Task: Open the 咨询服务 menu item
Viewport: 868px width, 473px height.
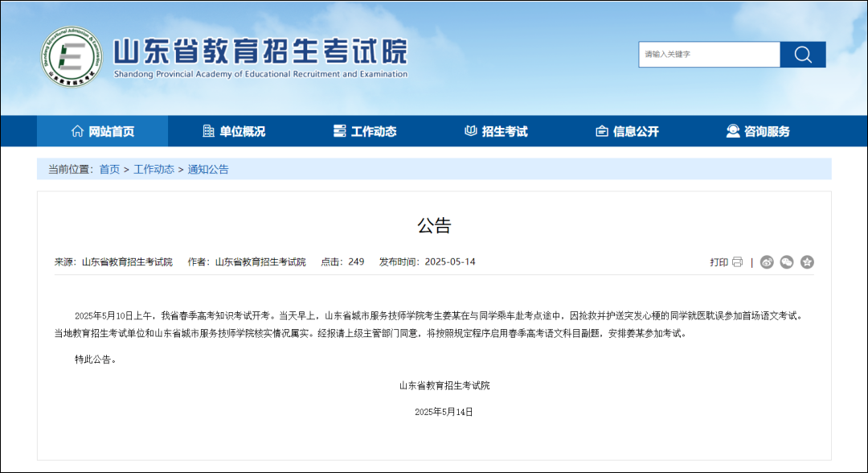Action: tap(758, 131)
